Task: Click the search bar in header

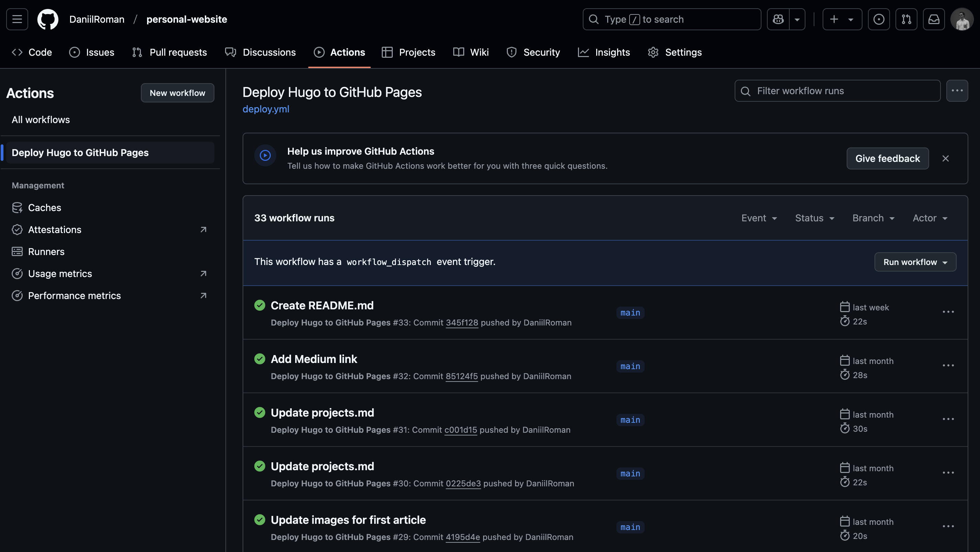Action: tap(672, 19)
